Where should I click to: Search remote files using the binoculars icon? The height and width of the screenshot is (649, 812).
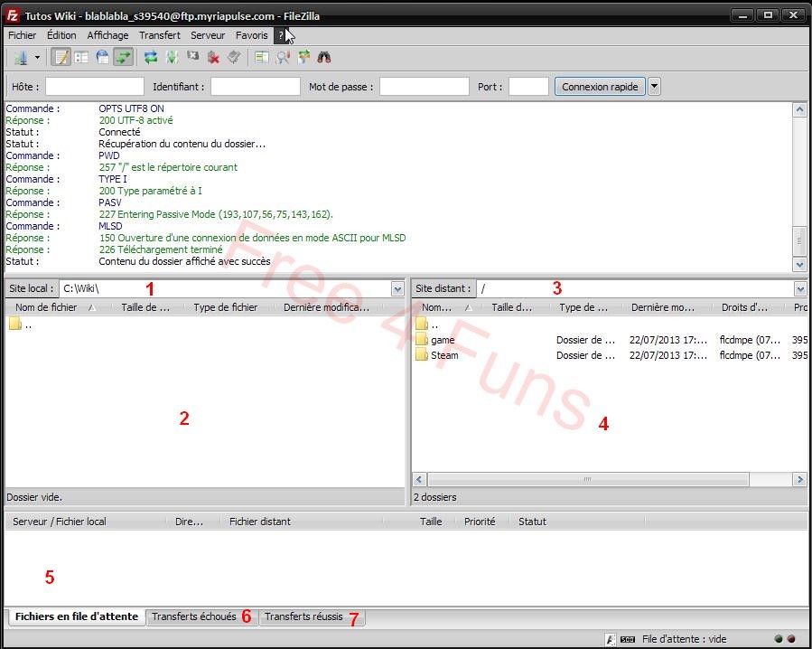[x=323, y=57]
